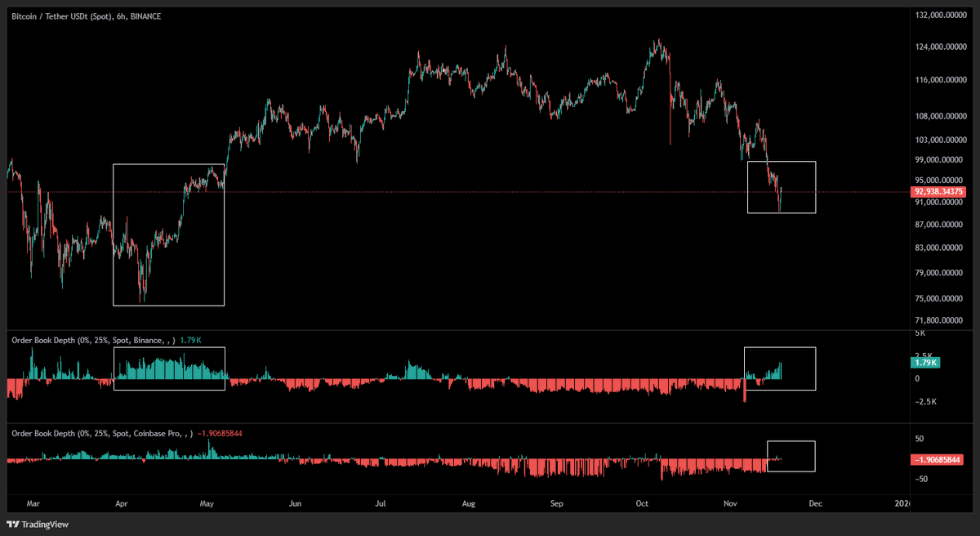The height and width of the screenshot is (536, 980).
Task: Click the dotted current price line
Action: [490, 192]
